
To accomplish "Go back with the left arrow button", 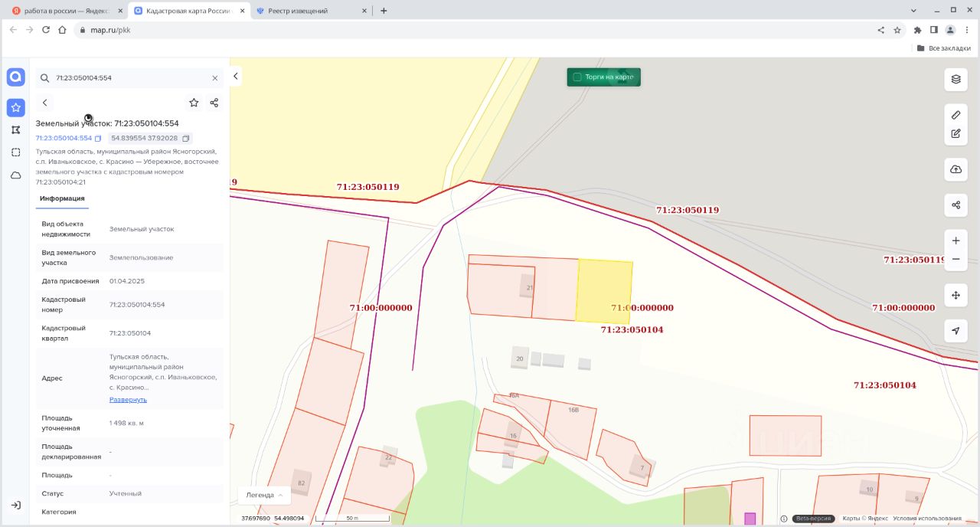I will (44, 103).
